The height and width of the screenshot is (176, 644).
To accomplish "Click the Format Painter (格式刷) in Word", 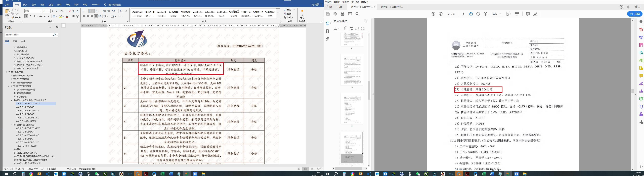I will click(x=16, y=18).
